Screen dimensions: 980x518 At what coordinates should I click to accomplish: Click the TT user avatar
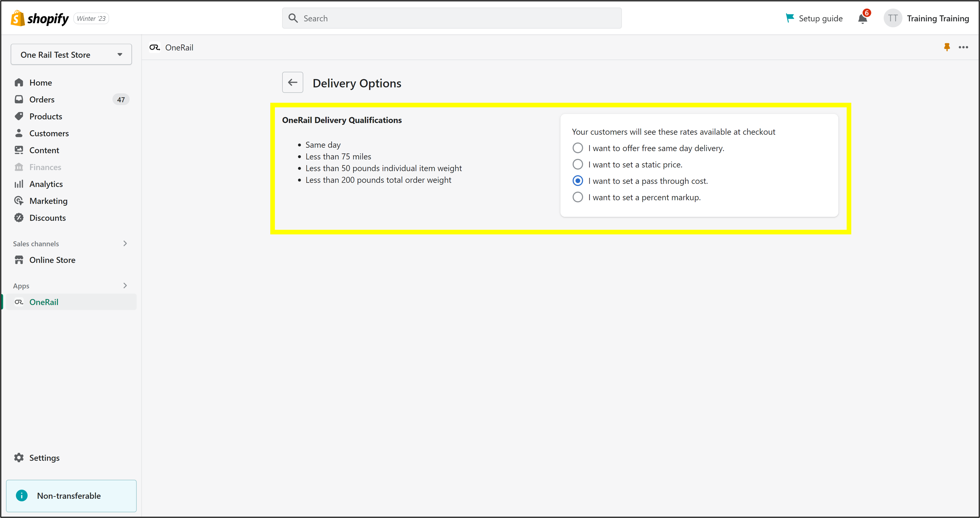892,18
